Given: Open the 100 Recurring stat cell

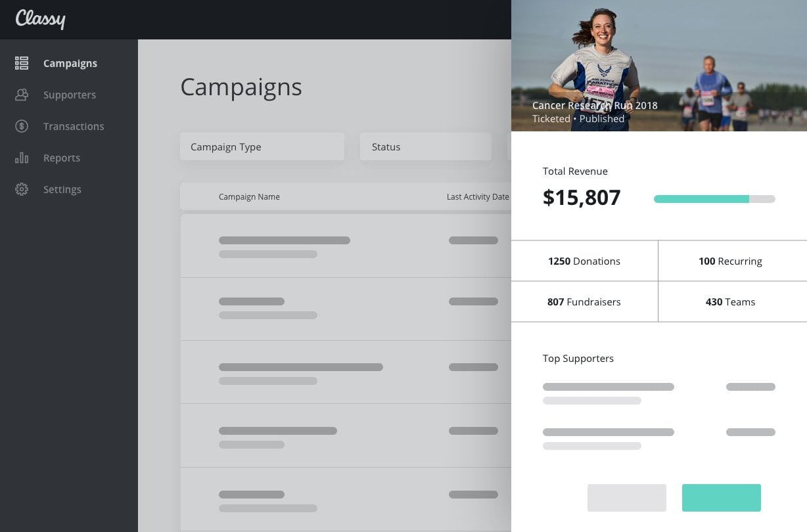Looking at the screenshot, I should pyautogui.click(x=732, y=261).
